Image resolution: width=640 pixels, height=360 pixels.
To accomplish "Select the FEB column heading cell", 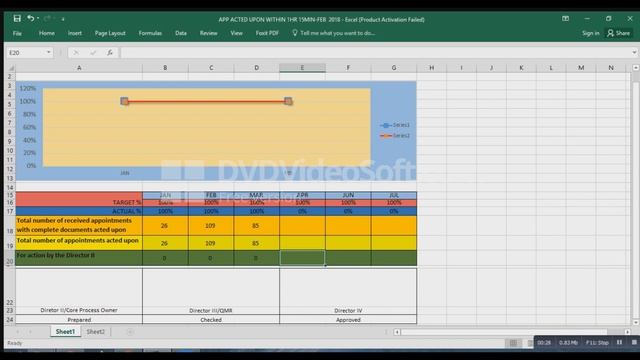I will tap(211, 195).
